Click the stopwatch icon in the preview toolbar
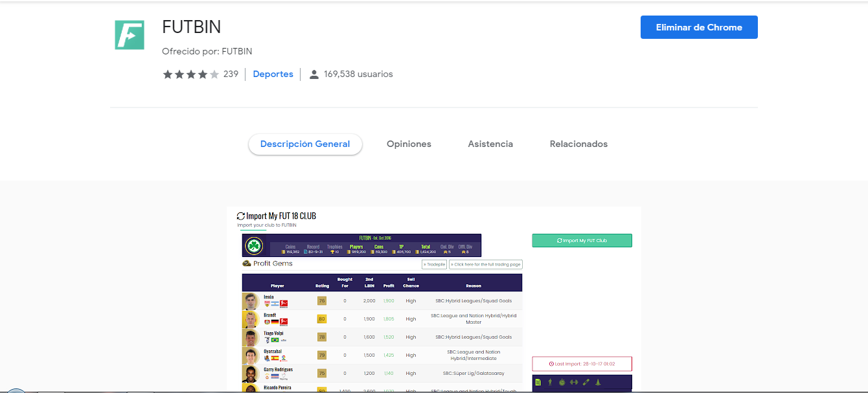 (x=562, y=382)
